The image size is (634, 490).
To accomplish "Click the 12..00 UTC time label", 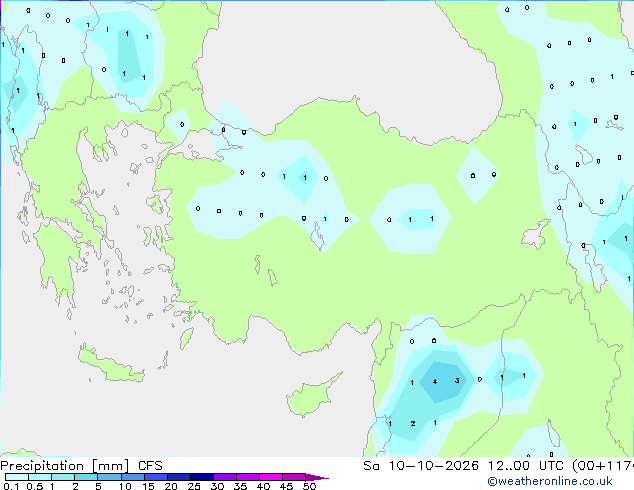I will click(x=526, y=466).
